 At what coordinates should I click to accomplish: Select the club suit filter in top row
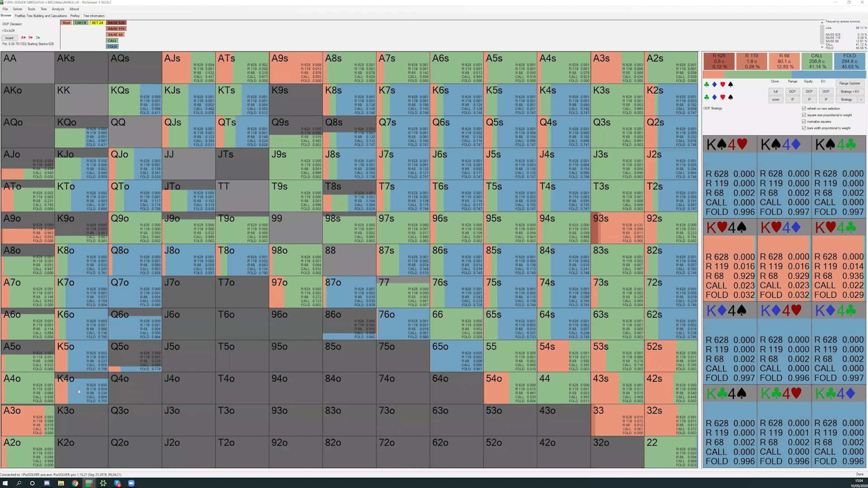(707, 84)
